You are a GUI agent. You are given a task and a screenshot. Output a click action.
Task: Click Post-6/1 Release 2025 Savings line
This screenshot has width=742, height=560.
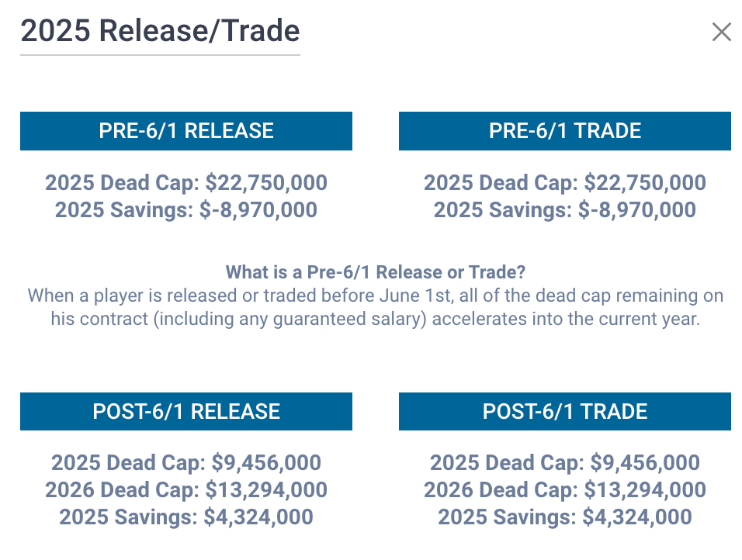186,517
